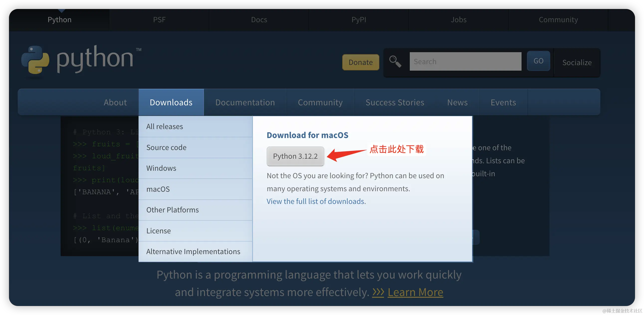Image resolution: width=644 pixels, height=315 pixels.
Task: Open the PSF tab in top bar
Action: [159, 19]
